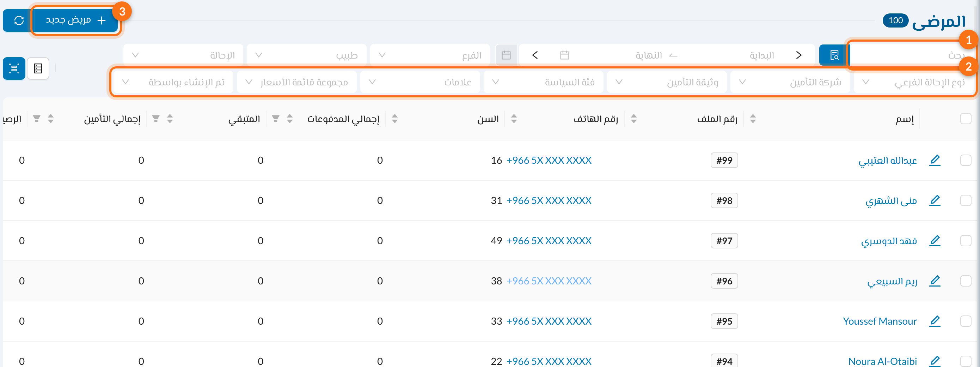
Task: Click the بحث search field
Action: point(912,55)
